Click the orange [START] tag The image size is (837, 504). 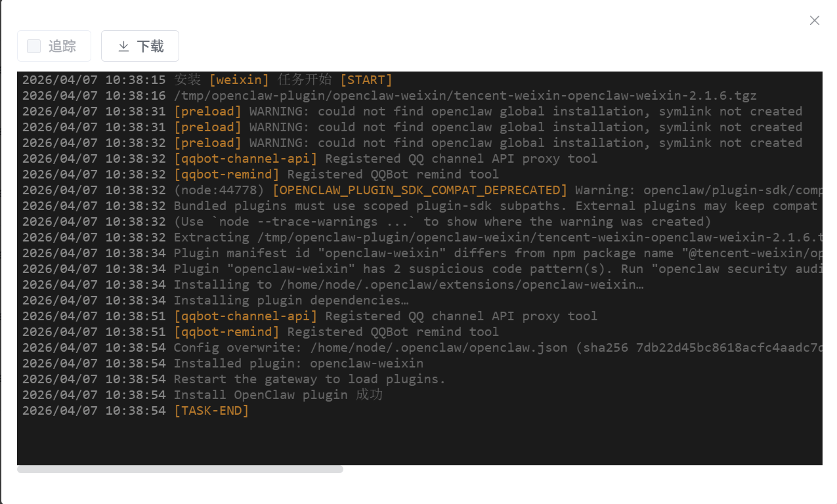pyautogui.click(x=366, y=80)
